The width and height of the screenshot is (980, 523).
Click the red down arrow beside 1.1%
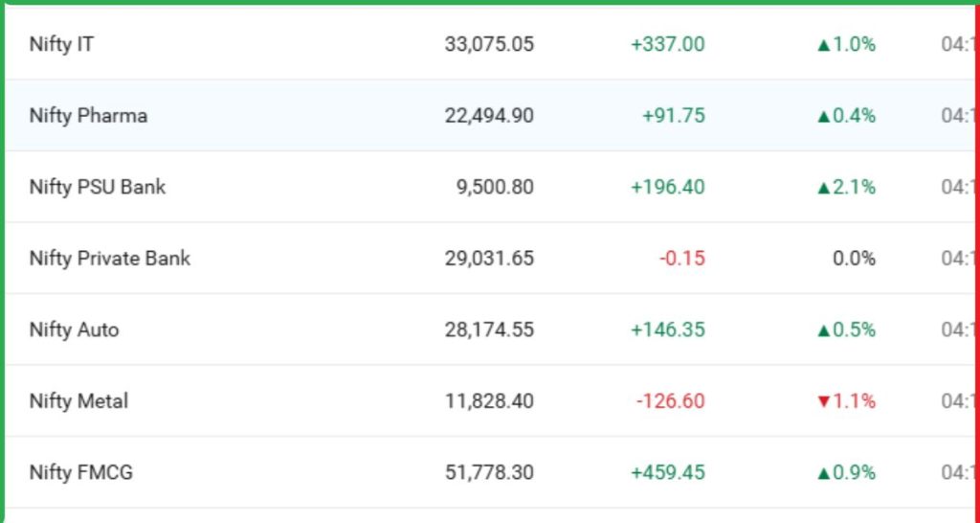tap(823, 402)
